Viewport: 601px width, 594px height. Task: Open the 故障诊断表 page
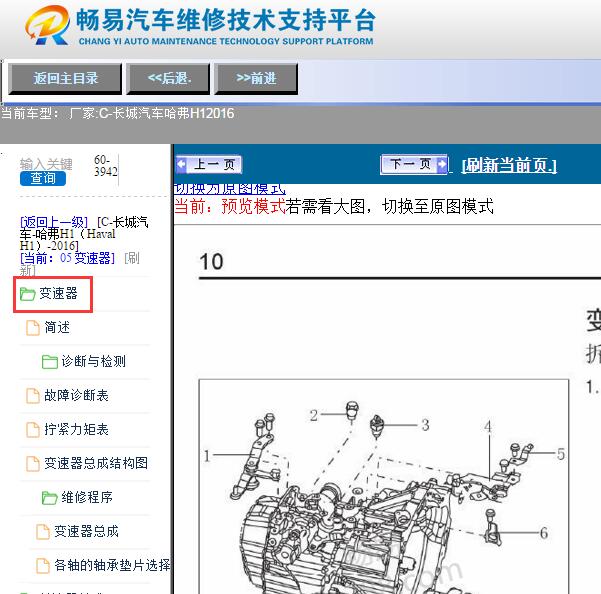click(x=76, y=395)
